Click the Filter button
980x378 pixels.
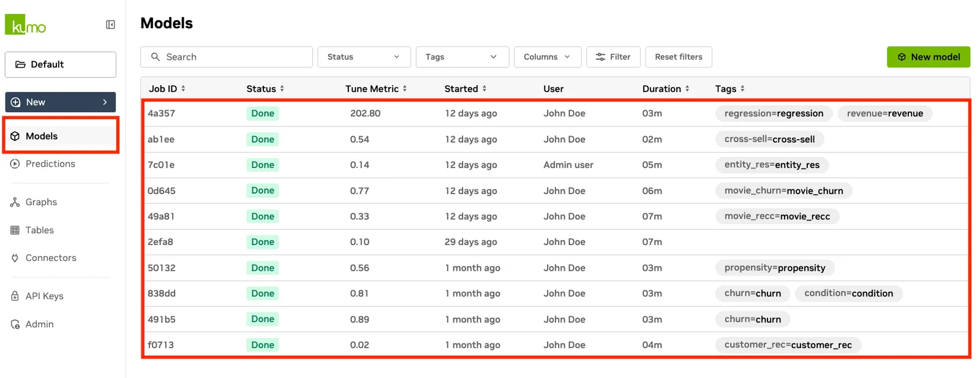point(613,57)
